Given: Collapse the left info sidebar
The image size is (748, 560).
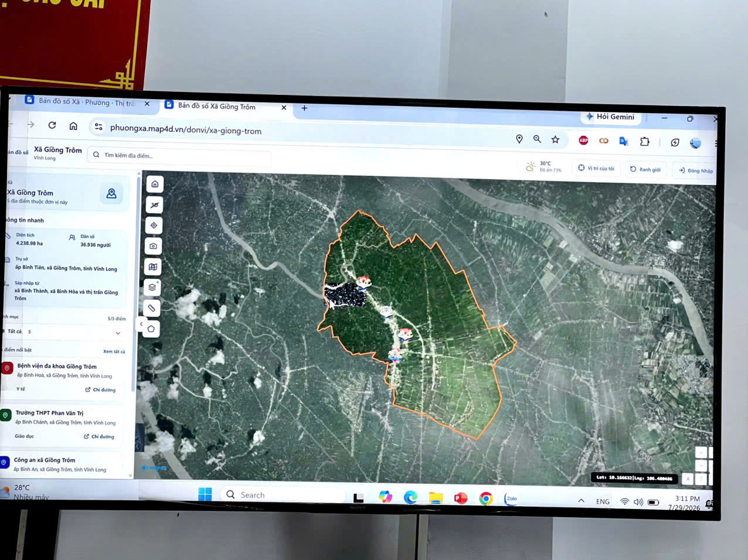Looking at the screenshot, I should click(x=141, y=324).
